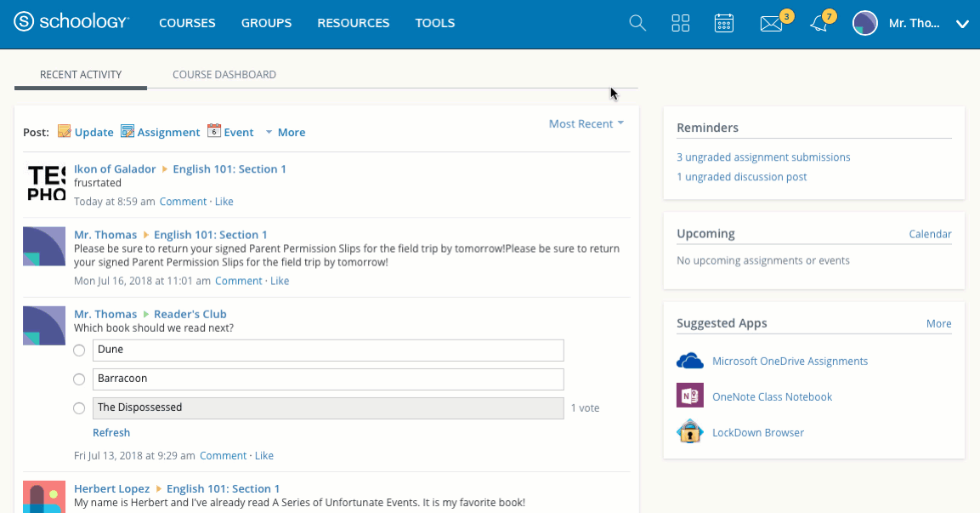
Task: Click the OneNote Class Notebook icon
Action: (690, 396)
